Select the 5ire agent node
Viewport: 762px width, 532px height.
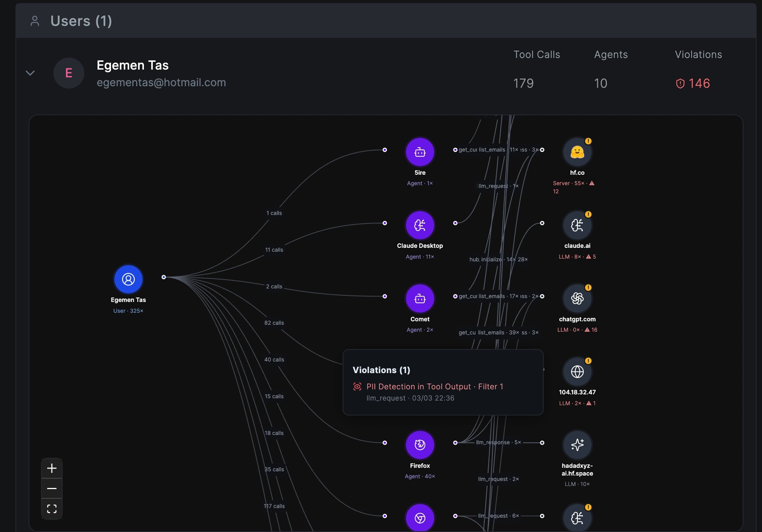420,152
